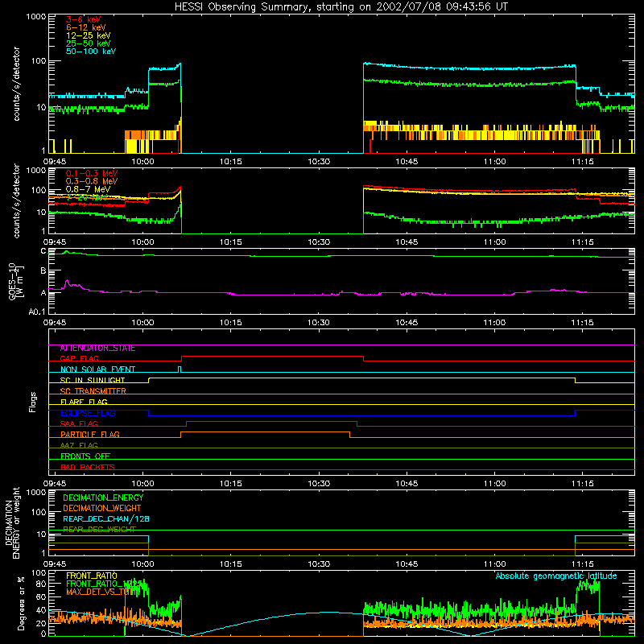Click the 'C' level label on GOES axis
This screenshot has height=644, width=644.
(43, 251)
